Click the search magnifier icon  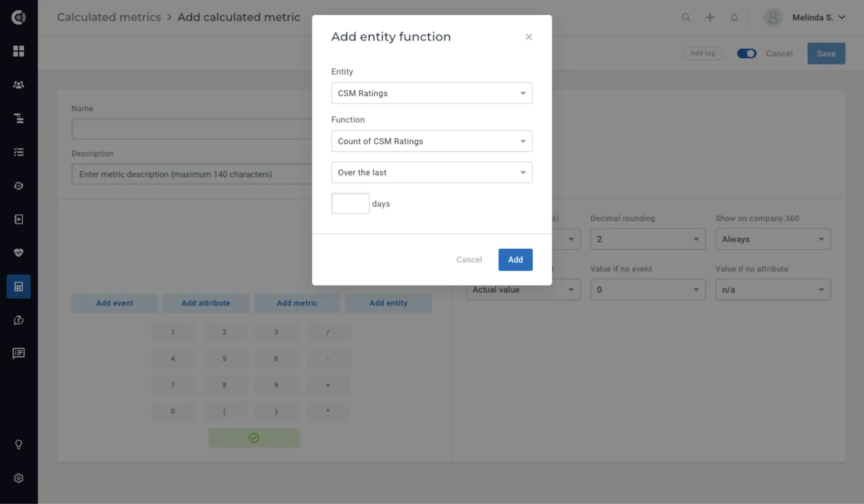(x=686, y=17)
